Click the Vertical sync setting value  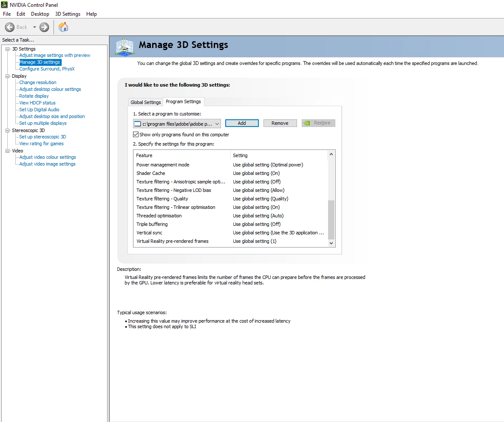pos(278,233)
